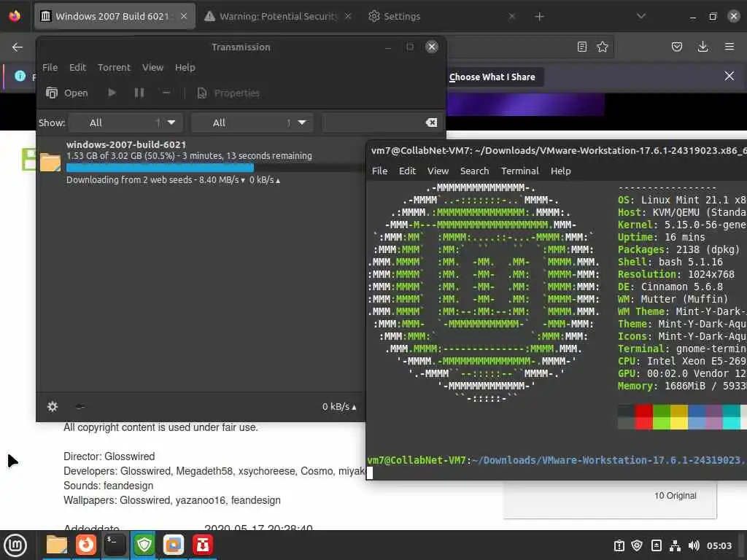The width and height of the screenshot is (747, 560).
Task: Open torrent Properties in Transmission toolbar
Action: tap(228, 93)
